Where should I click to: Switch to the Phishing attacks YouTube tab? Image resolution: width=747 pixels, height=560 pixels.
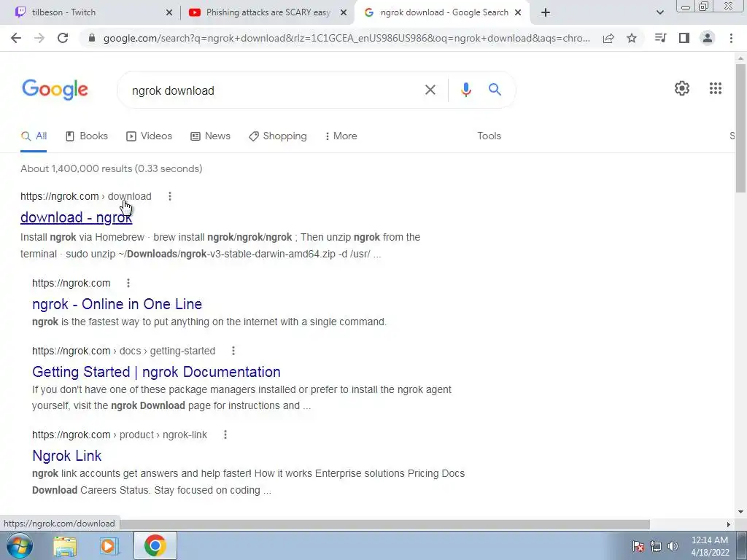pyautogui.click(x=267, y=12)
